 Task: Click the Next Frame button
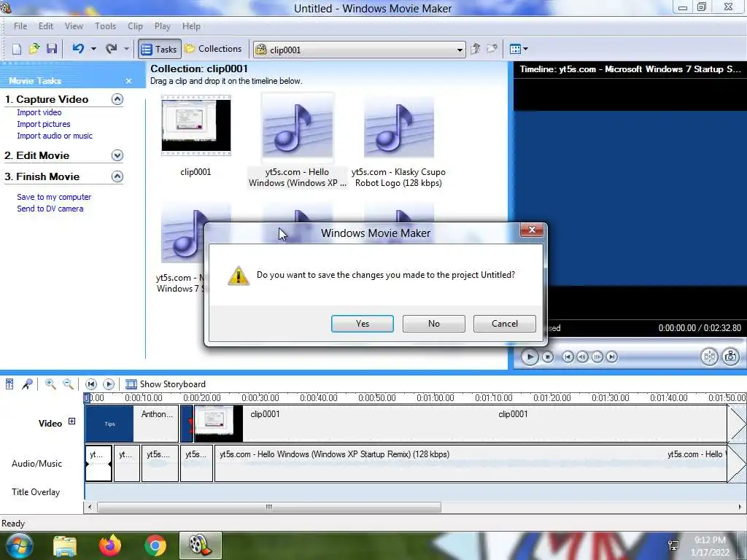point(597,357)
